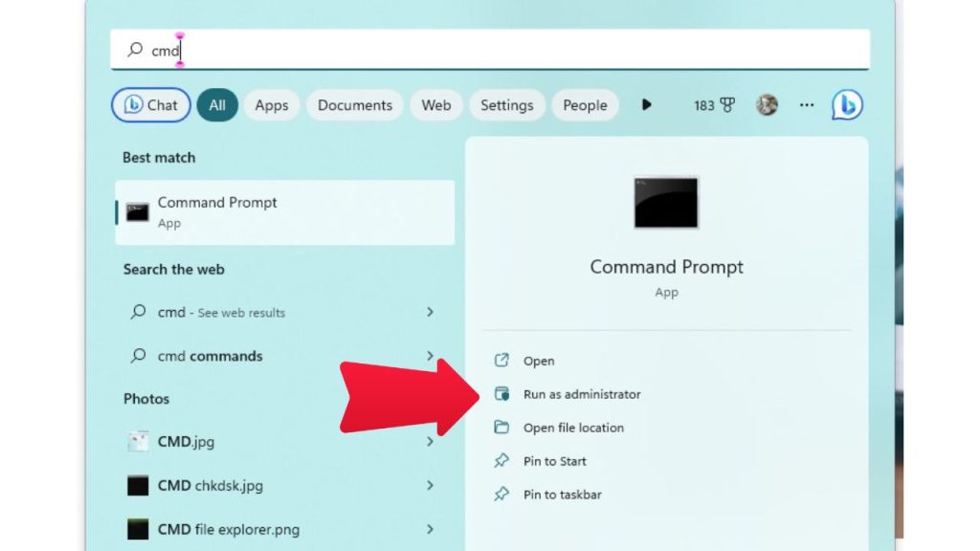Screen dimensions: 980x551
Task: Click the search magnifier icon in search box
Action: click(x=135, y=50)
